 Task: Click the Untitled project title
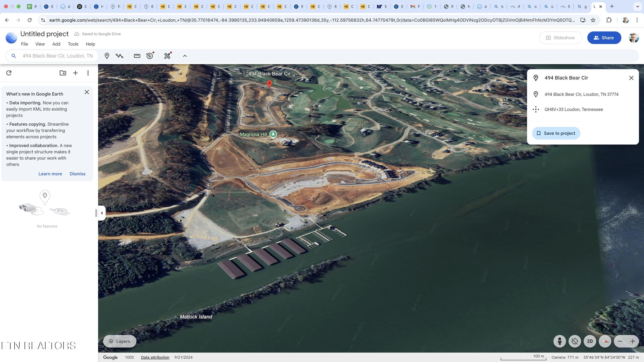(44, 34)
